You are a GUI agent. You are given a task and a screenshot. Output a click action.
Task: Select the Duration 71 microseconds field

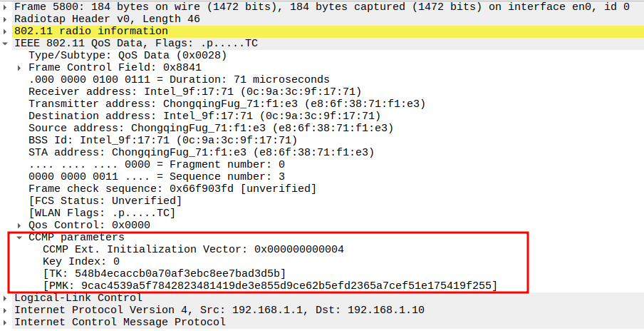click(x=179, y=79)
